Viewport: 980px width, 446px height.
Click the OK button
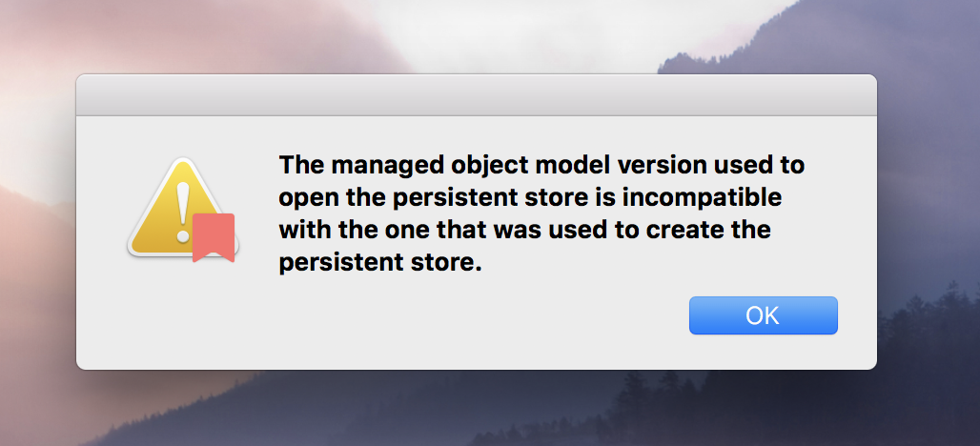click(764, 315)
